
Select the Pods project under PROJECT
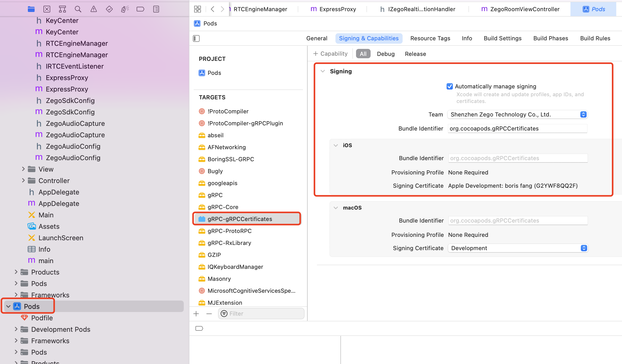tap(210, 73)
